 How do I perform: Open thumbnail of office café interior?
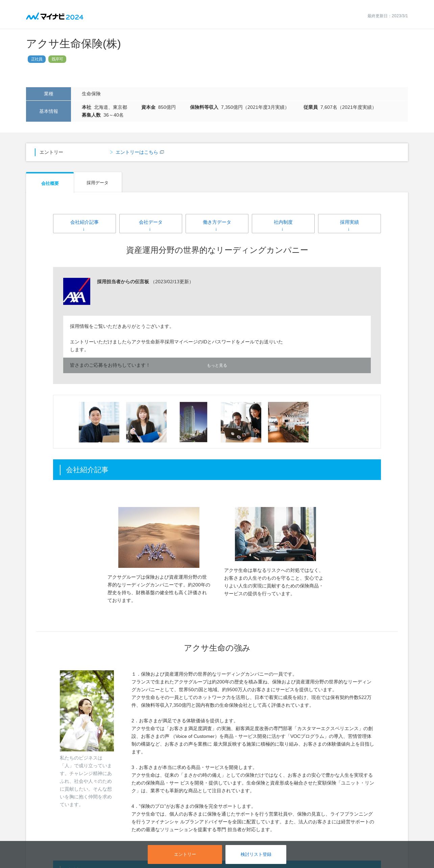(x=288, y=422)
